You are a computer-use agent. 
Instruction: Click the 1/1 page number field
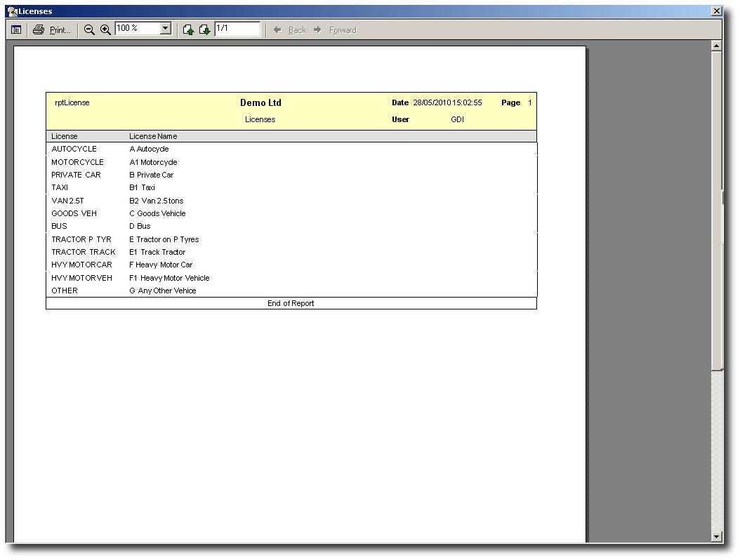pos(237,29)
